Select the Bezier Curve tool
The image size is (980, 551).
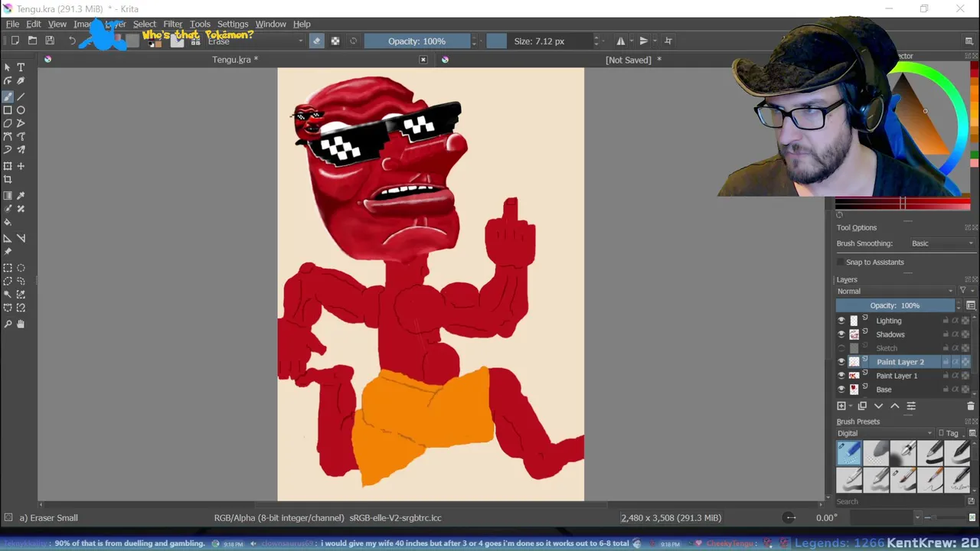(8, 137)
